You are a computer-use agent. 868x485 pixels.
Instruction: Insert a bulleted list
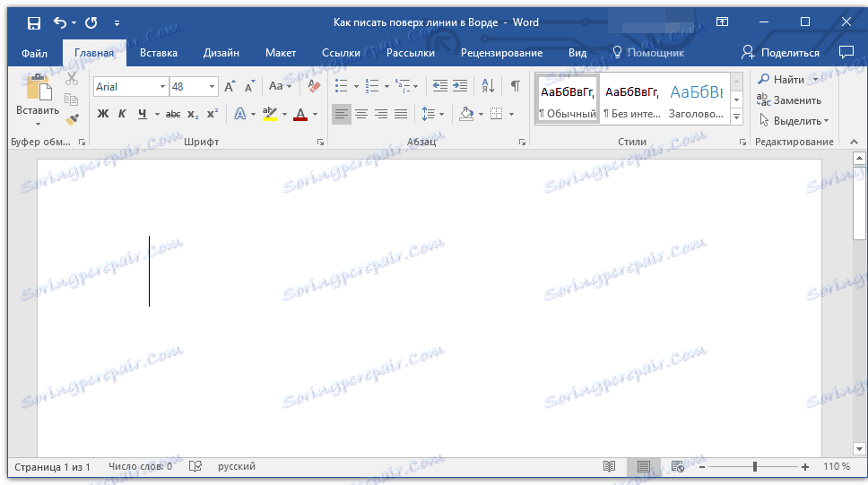coord(342,86)
